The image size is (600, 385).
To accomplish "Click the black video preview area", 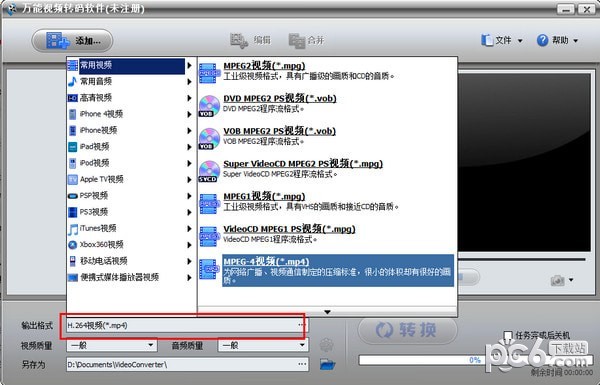I will click(x=525, y=162).
